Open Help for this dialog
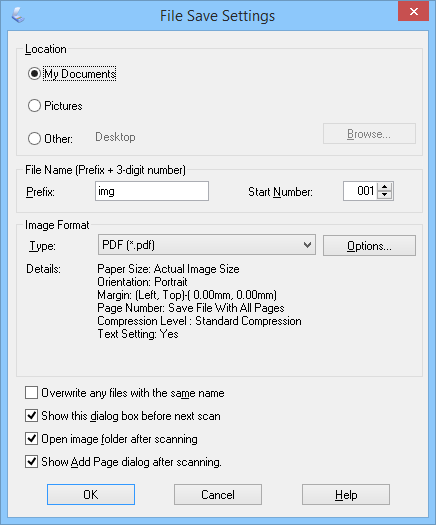The height and width of the screenshot is (525, 436). click(x=346, y=495)
